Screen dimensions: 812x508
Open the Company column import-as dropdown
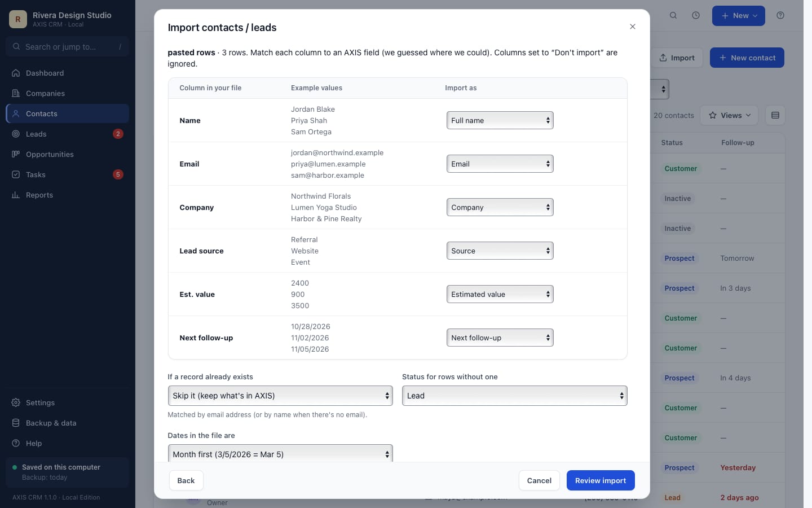click(x=500, y=207)
